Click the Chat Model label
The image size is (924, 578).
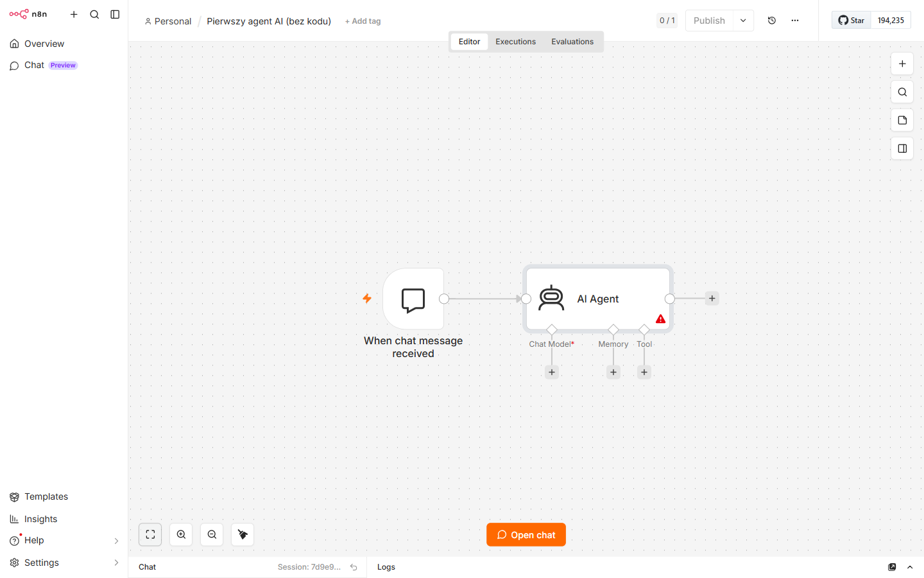(552, 344)
